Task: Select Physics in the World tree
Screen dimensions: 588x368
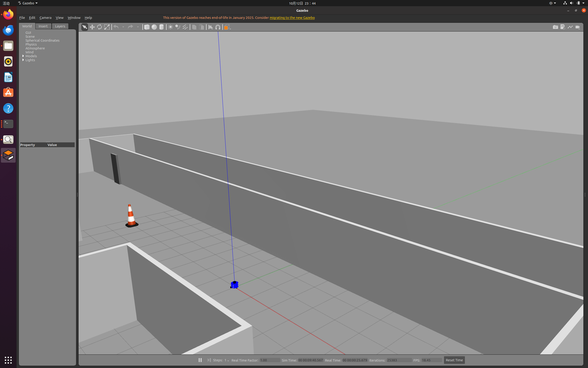Action: pyautogui.click(x=31, y=44)
